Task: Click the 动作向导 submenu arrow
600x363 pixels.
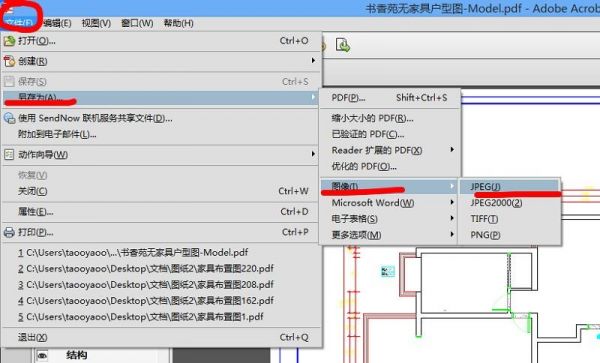Action: (x=313, y=154)
